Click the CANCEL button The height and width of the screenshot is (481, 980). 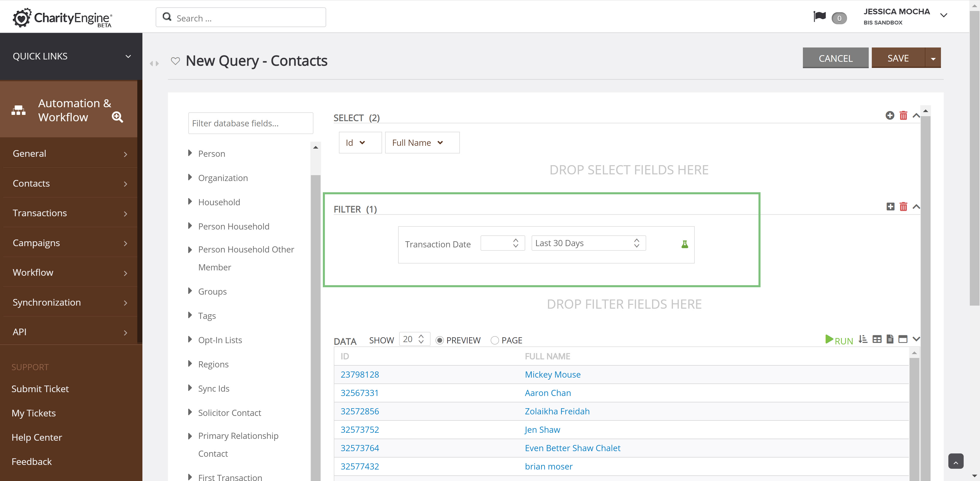836,58
